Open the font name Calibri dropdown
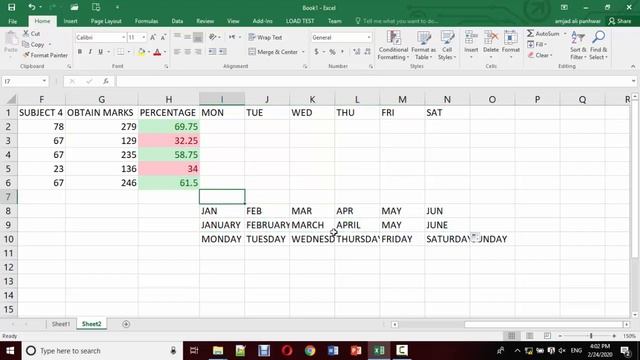Image resolution: width=640 pixels, height=360 pixels. 124,38
